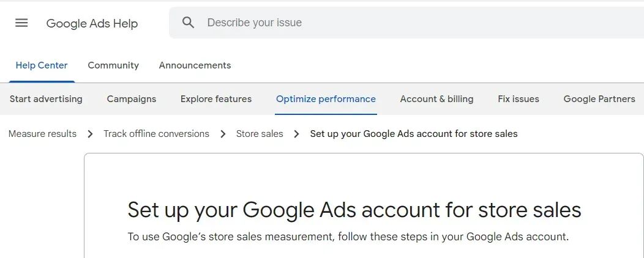Select Fix issues navigation item
Image resolution: width=644 pixels, height=258 pixels.
[519, 99]
